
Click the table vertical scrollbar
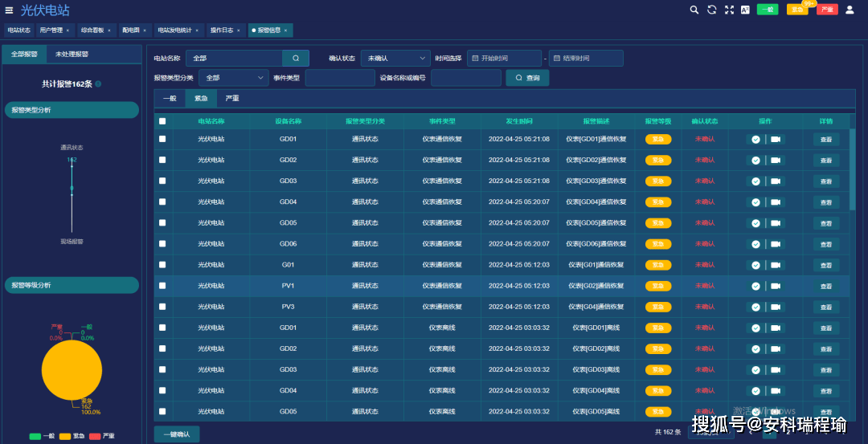pos(853,169)
